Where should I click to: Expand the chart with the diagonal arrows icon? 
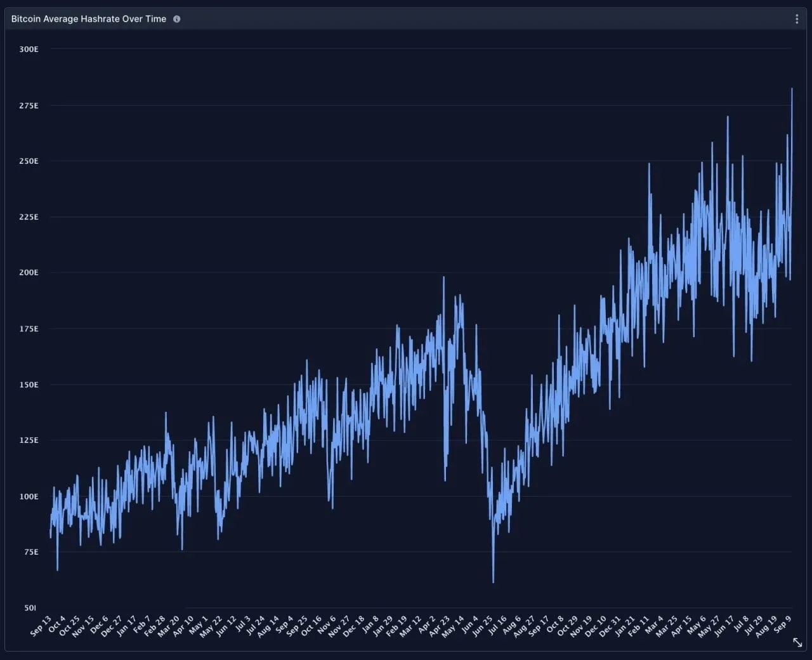coord(797,643)
